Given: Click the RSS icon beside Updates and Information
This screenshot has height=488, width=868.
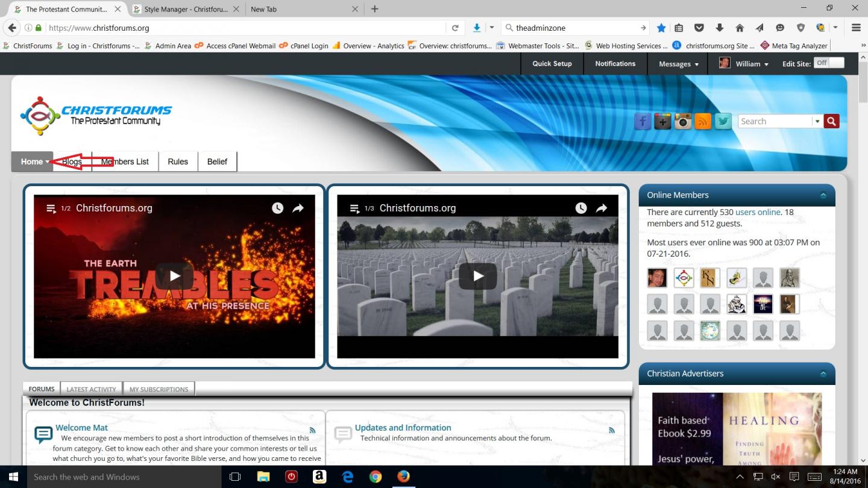Looking at the screenshot, I should click(612, 430).
